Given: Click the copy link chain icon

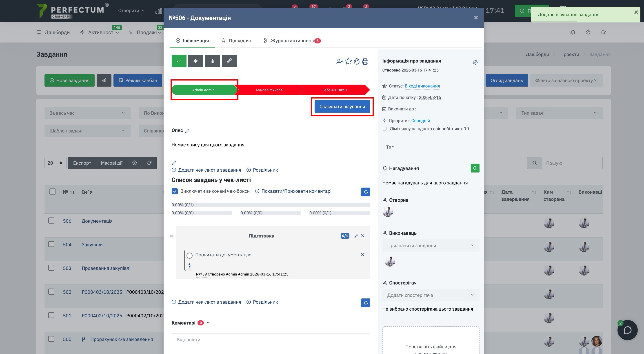Looking at the screenshot, I should (229, 61).
